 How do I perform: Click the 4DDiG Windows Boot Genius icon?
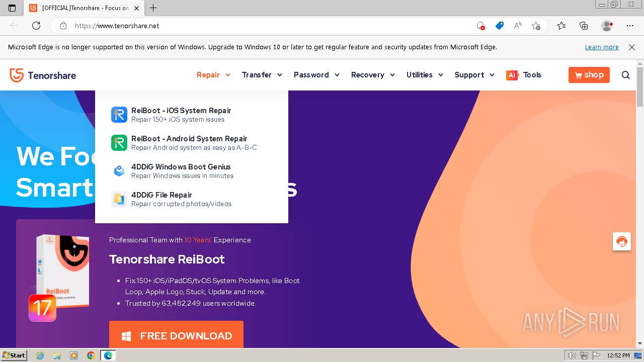[119, 171]
